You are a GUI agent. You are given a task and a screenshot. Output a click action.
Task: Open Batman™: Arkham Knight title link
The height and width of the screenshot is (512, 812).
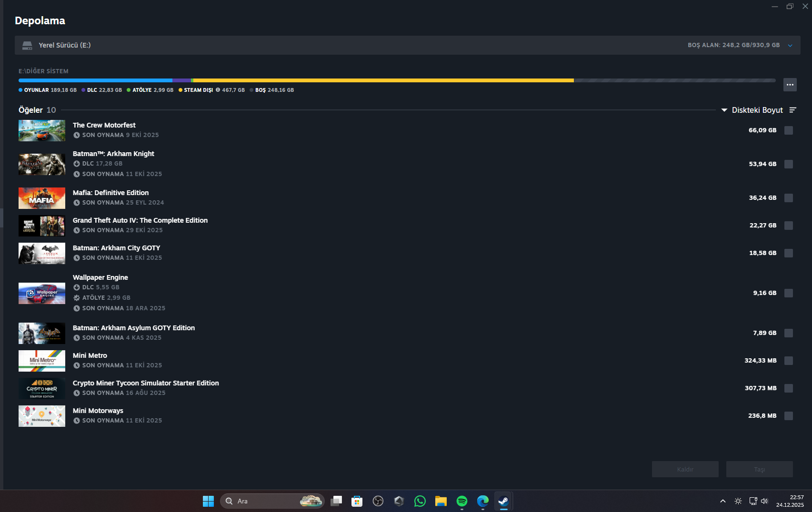113,154
